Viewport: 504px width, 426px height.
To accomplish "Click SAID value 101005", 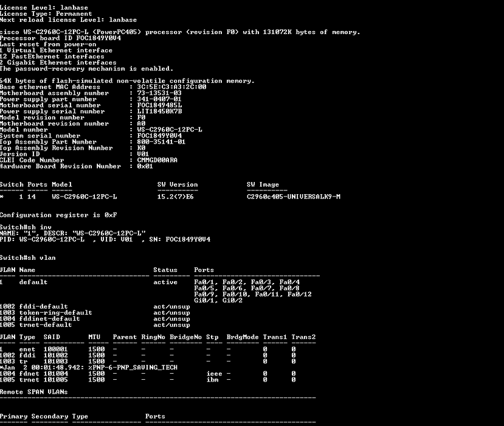I will click(55, 380).
